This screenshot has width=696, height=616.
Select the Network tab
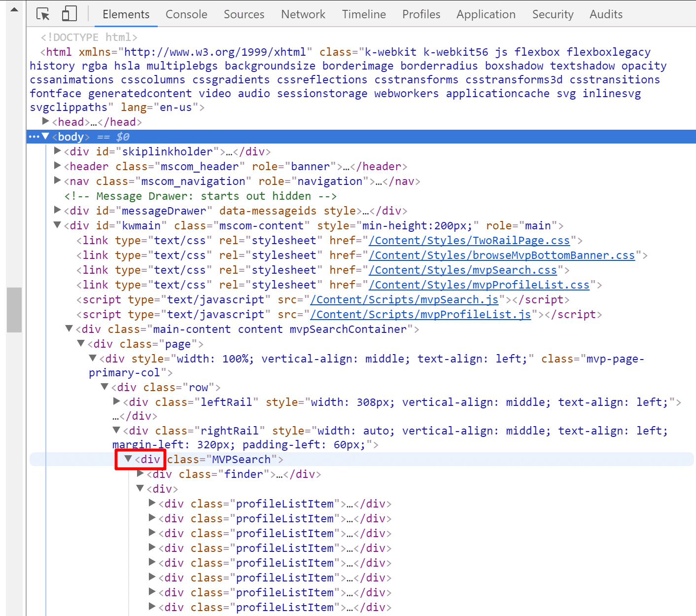click(x=303, y=14)
